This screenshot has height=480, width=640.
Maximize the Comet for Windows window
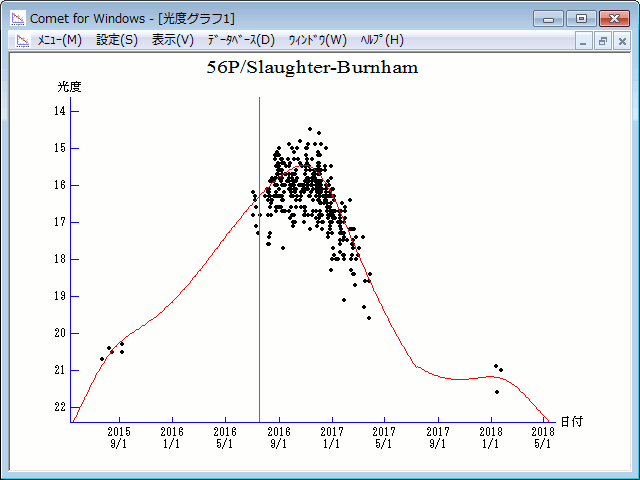click(581, 19)
